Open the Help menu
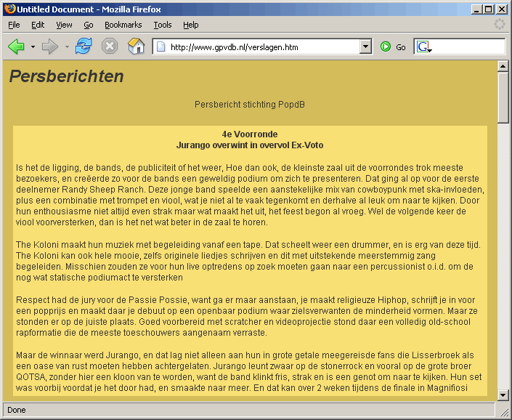Screen dimensions: 512x420 click(191, 25)
